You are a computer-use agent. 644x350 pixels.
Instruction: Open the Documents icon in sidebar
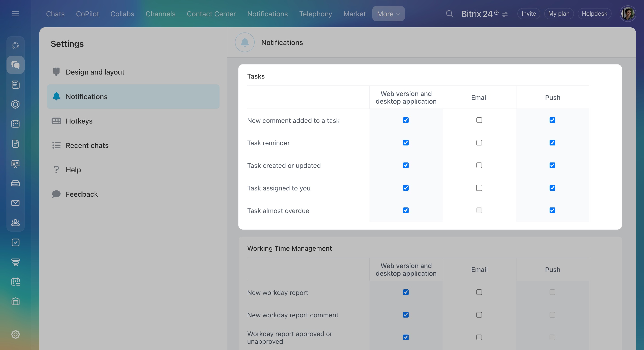point(15,143)
